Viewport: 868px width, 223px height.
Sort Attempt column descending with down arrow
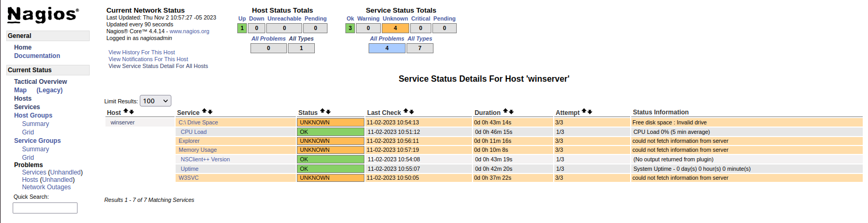[x=590, y=112]
